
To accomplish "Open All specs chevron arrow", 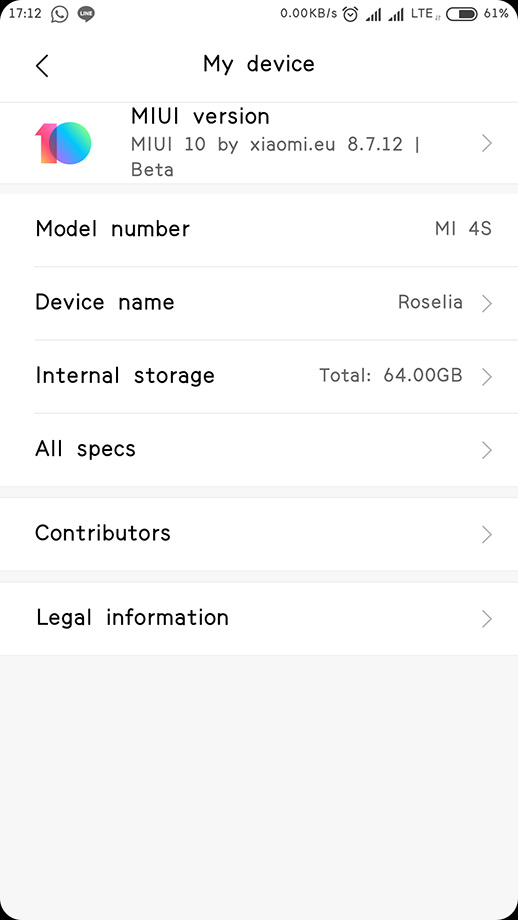I will pyautogui.click(x=486, y=450).
